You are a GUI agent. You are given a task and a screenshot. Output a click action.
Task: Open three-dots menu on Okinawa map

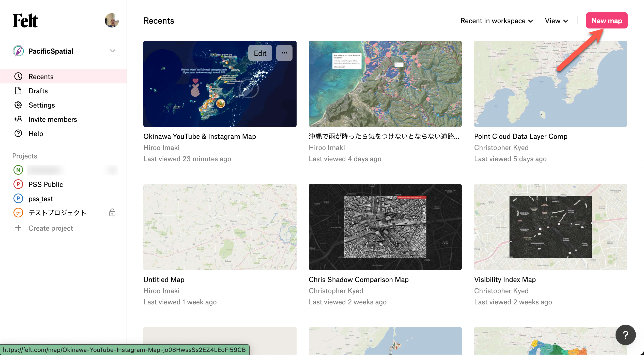click(284, 53)
